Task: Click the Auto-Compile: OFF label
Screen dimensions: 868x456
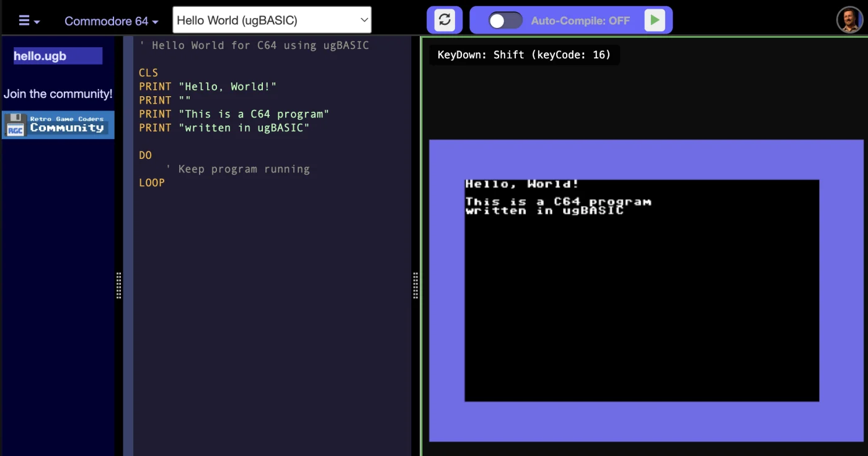Action: pos(580,20)
